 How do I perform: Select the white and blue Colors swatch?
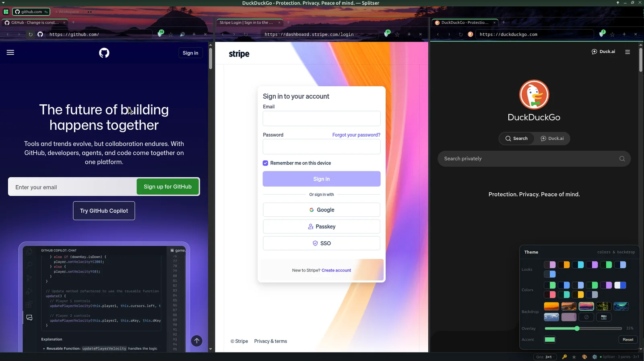(x=620, y=285)
